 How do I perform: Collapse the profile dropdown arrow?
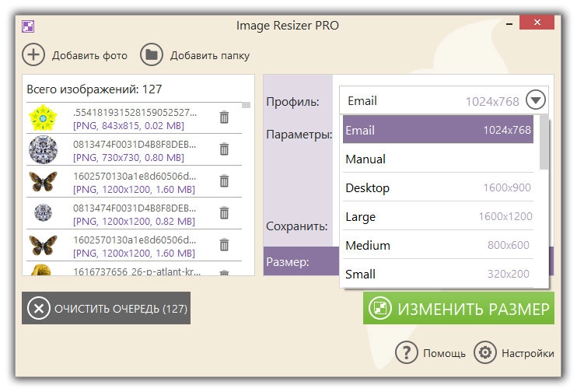pos(537,100)
